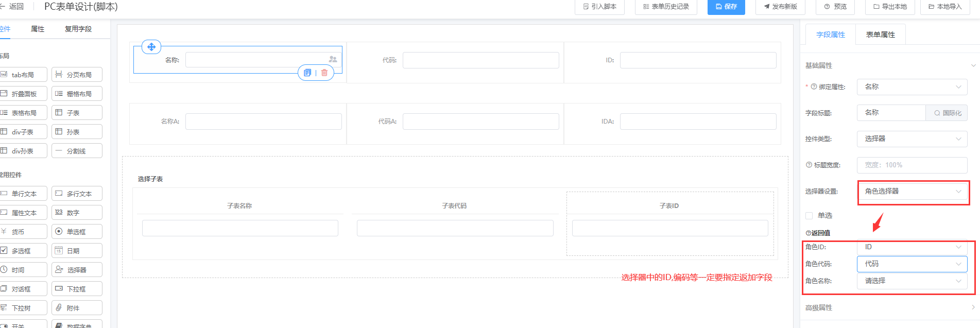Open the 控件类型 dropdown
This screenshot has height=328, width=980.
[x=912, y=139]
